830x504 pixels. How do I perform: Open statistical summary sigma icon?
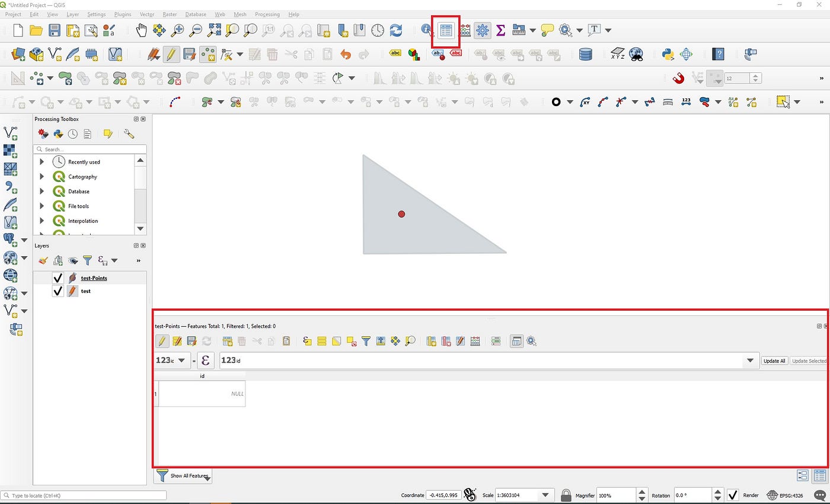(500, 30)
